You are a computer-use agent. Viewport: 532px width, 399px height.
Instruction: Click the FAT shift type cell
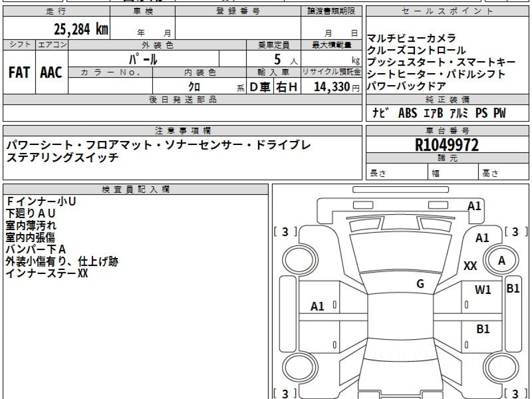[19, 72]
